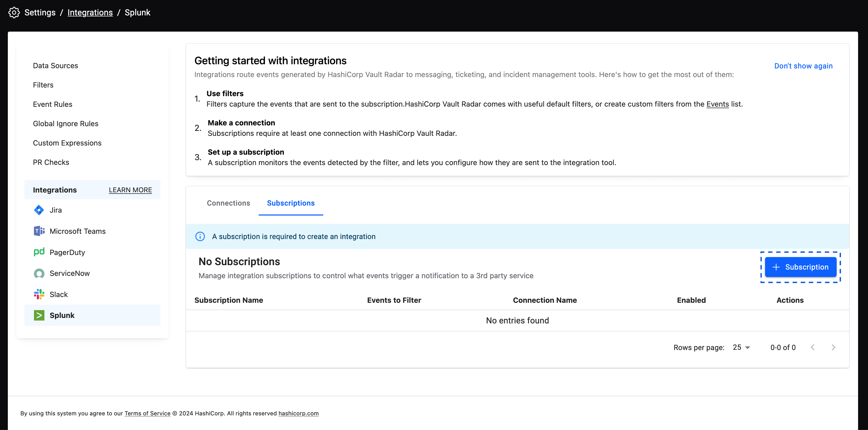
Task: Click the '0-0 of 0' pagination text
Action: pyautogui.click(x=783, y=347)
